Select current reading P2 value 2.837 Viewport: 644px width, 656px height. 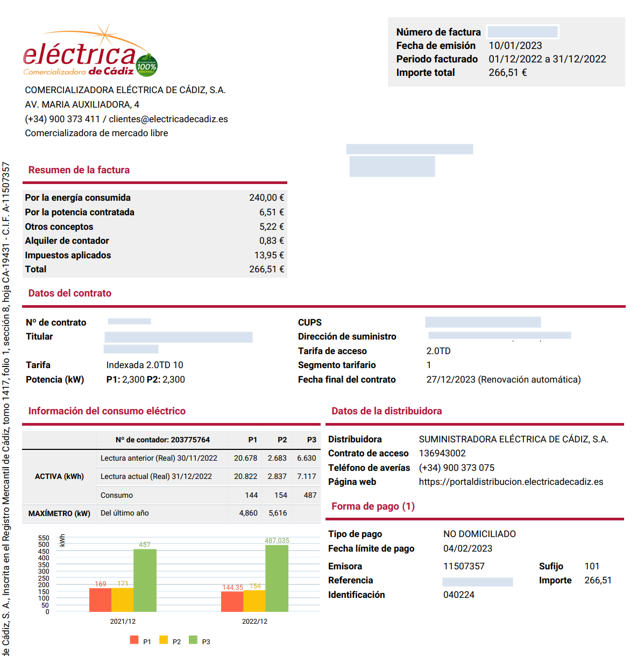point(277,476)
